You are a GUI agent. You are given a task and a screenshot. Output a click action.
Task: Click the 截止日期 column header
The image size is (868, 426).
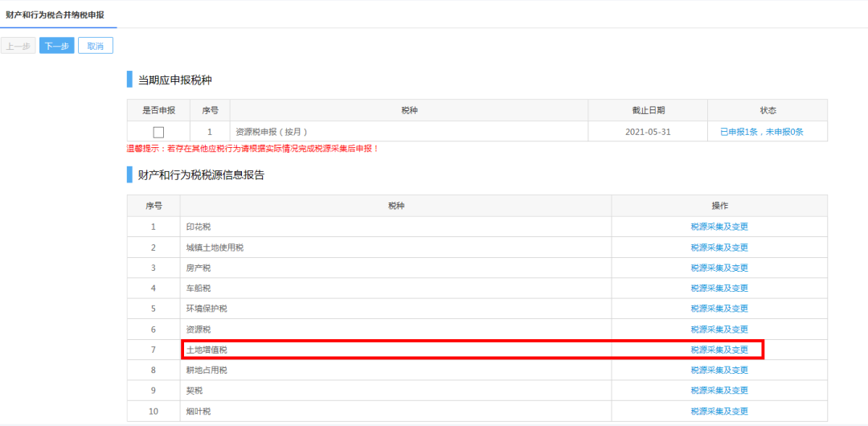point(648,110)
